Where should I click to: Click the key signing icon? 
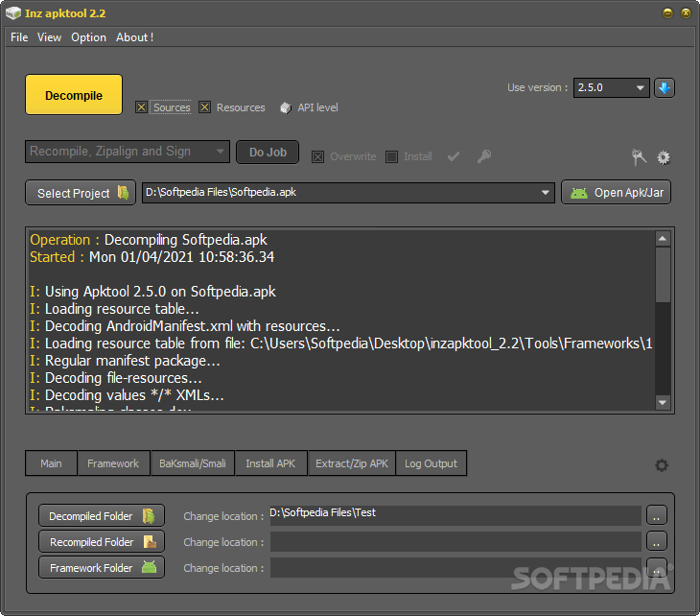pyautogui.click(x=484, y=156)
